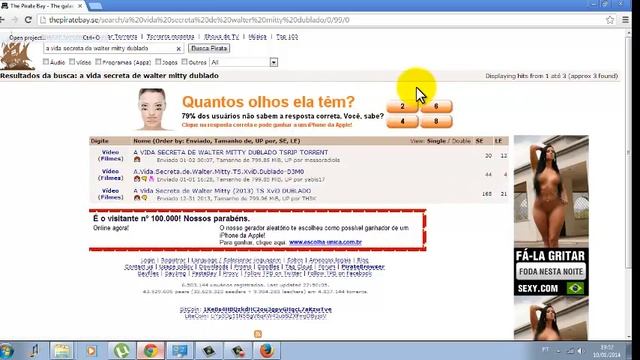640x360 pixels.
Task: Open the Dublado-D3M0 result title link
Action: [219, 172]
